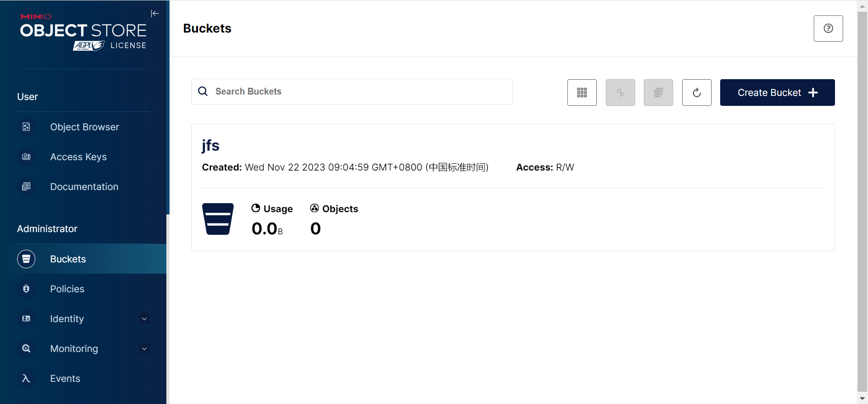Click the Objects count icon
Image resolution: width=868 pixels, height=404 pixels.
coord(315,208)
